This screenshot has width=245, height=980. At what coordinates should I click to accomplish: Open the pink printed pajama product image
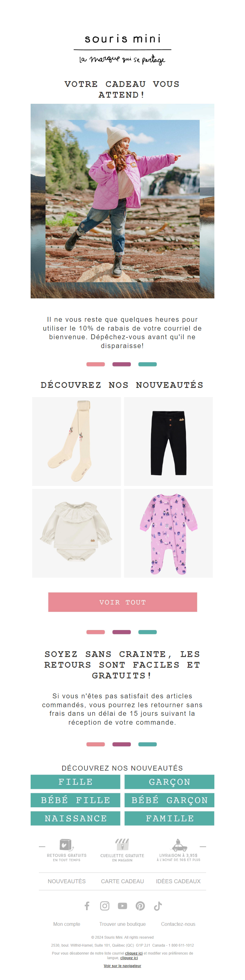(x=168, y=533)
